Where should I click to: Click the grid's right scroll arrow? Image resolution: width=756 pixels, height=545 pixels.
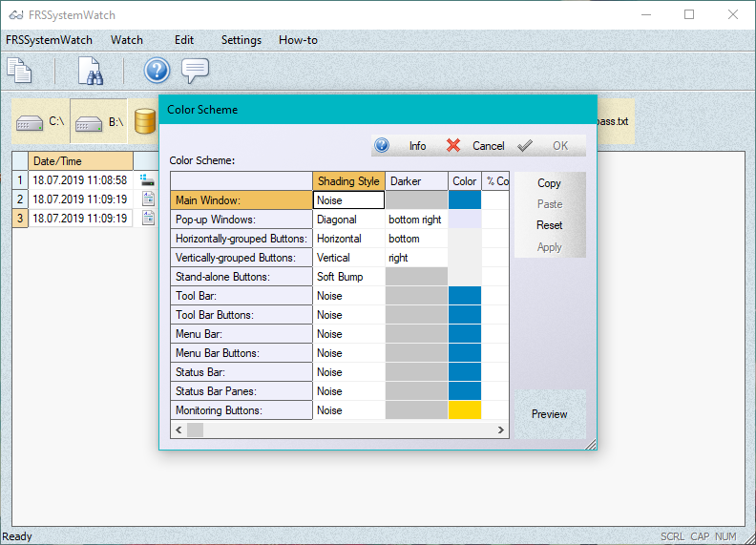pyautogui.click(x=501, y=430)
